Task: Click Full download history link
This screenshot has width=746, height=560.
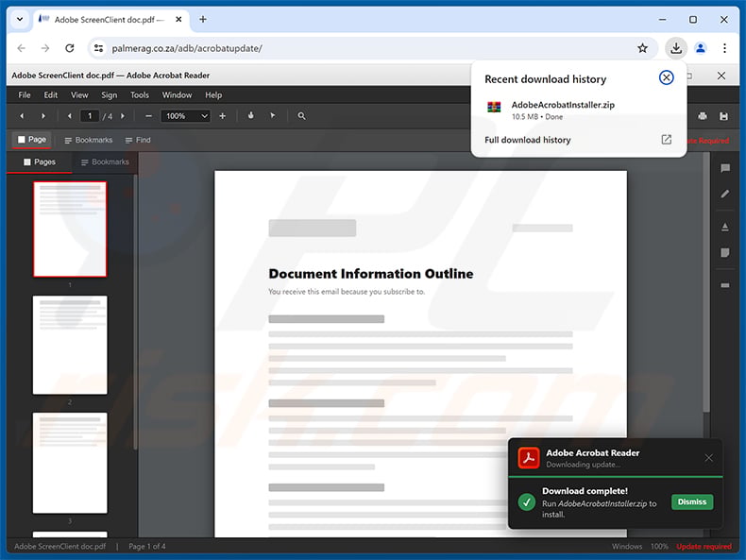Action: 527,140
